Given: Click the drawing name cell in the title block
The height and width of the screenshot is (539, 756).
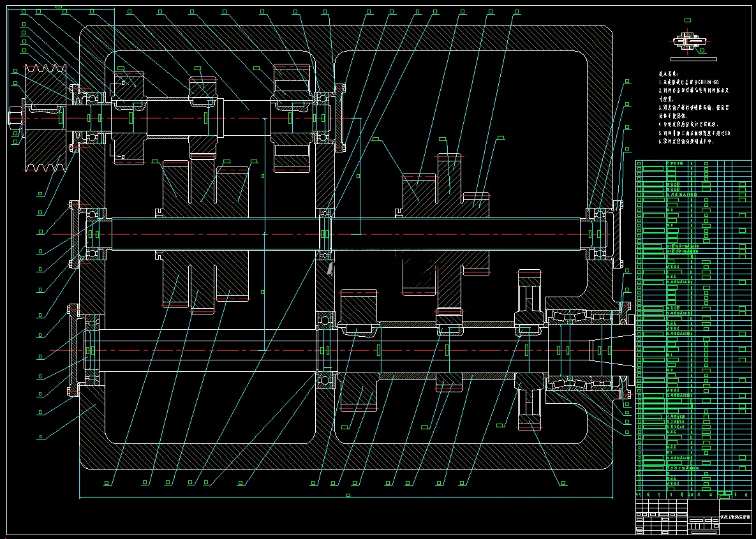Looking at the screenshot, I should click(736, 517).
